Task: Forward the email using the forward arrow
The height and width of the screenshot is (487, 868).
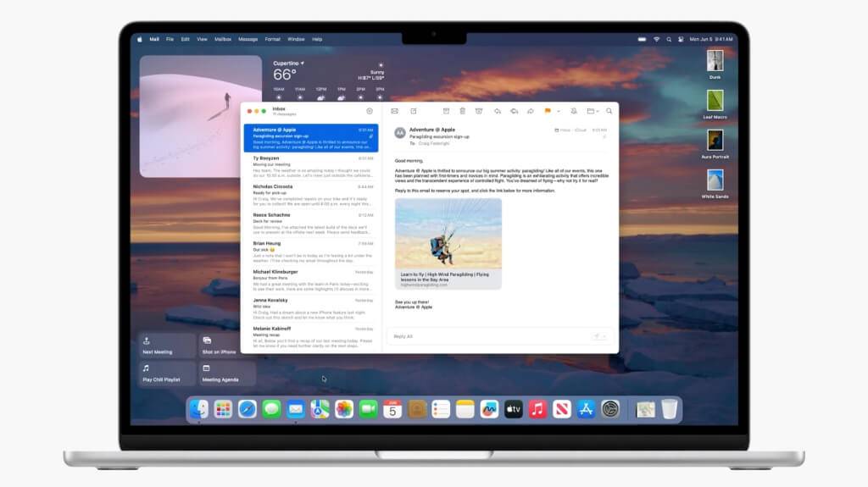Action: [531, 111]
